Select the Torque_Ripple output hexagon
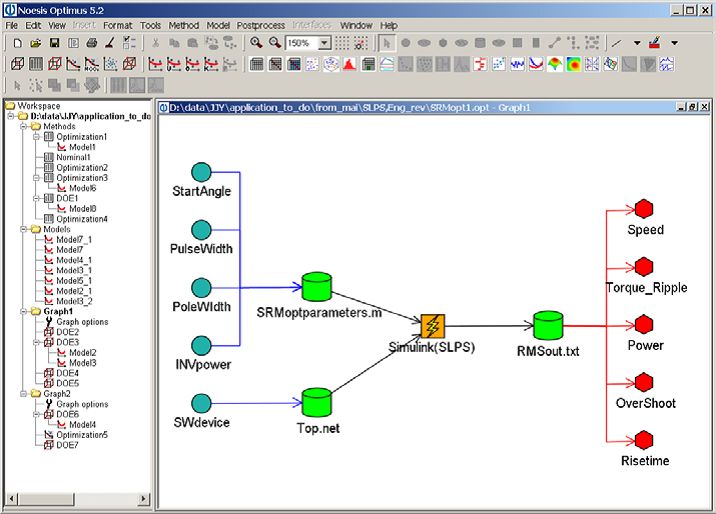Screen dimensions: 716x514 [x=643, y=267]
